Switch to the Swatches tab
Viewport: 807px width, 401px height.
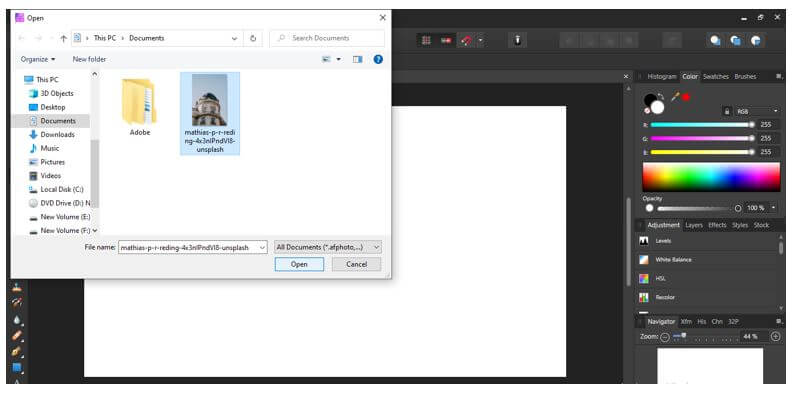(x=716, y=77)
